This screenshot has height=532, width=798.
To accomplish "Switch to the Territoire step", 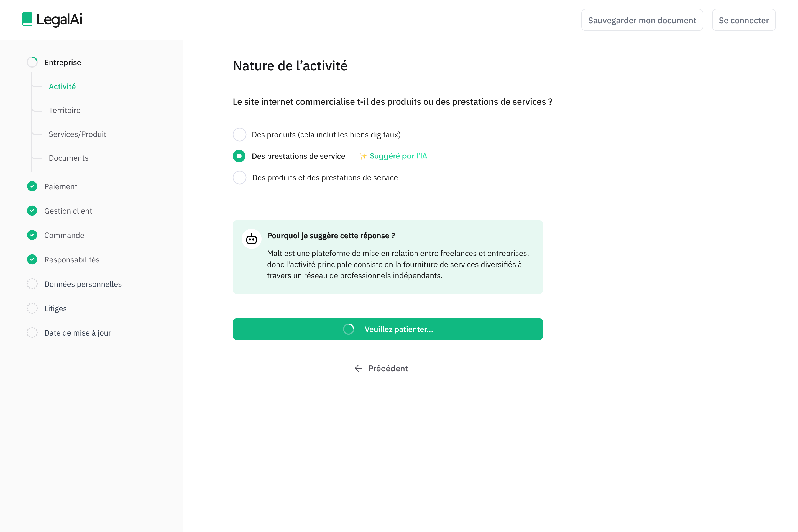I will pyautogui.click(x=65, y=110).
